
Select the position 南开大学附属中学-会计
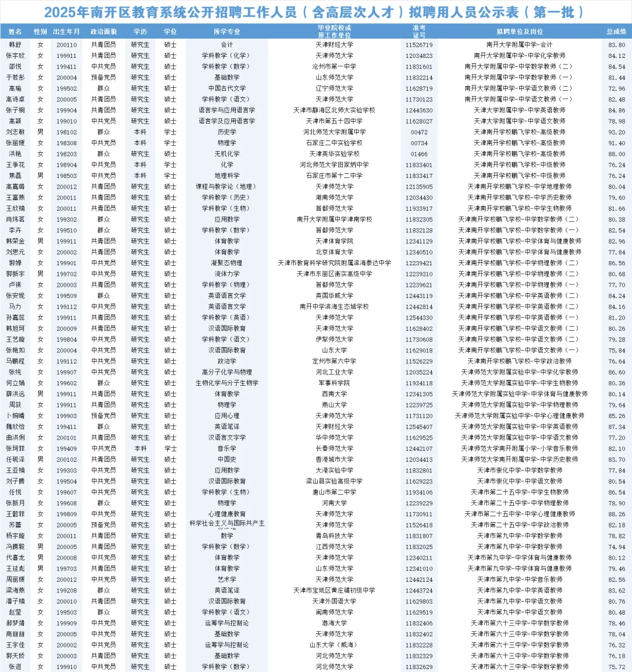[x=519, y=44]
